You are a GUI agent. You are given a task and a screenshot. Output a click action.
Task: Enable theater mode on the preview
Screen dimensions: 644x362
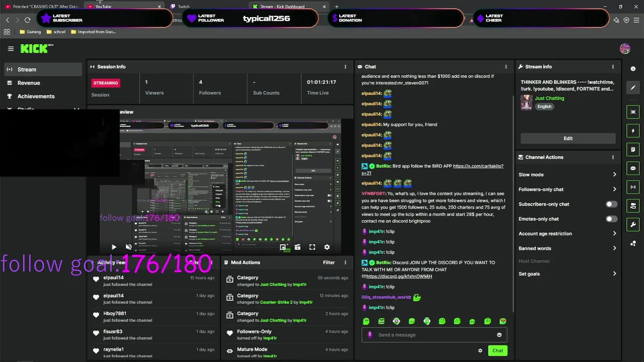pos(297,247)
